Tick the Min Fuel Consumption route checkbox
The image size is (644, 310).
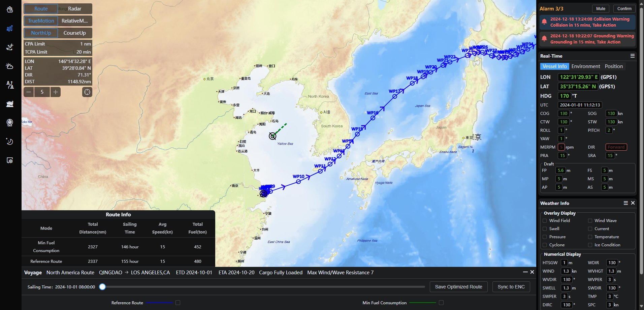click(x=441, y=303)
